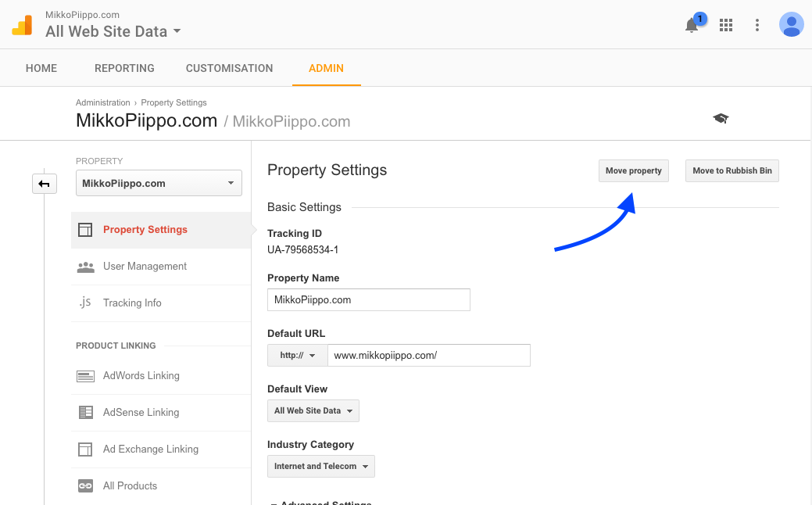Open AdWords Linking
Screen dimensions: 812x505
coord(161,376)
